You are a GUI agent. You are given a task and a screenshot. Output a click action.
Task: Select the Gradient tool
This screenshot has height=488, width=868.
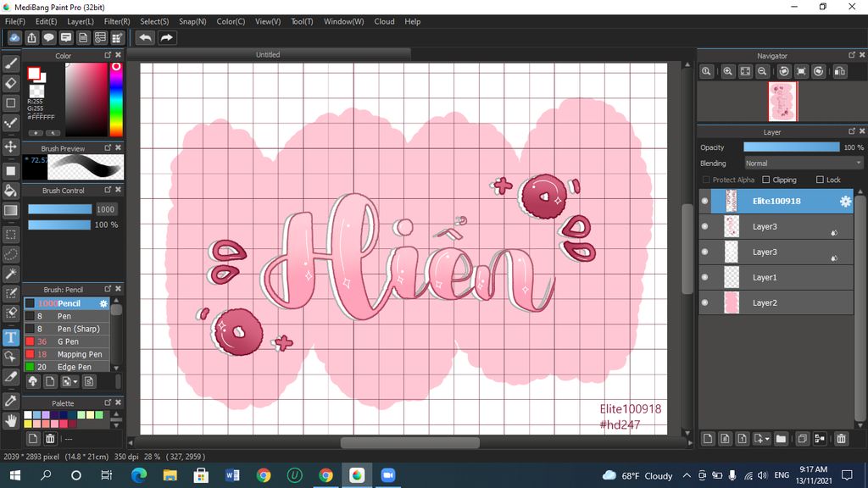[x=10, y=210]
